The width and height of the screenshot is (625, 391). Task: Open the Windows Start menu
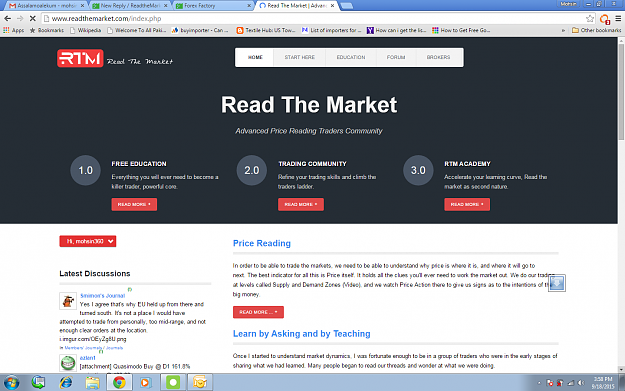click(11, 383)
